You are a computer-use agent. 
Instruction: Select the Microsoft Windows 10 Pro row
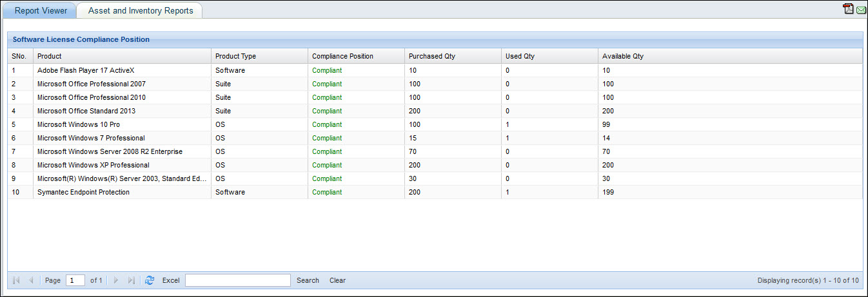pos(79,124)
